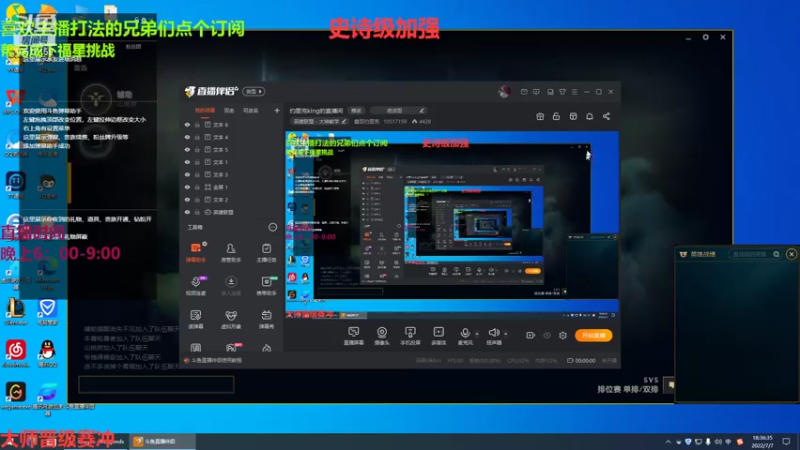Open the QQ penguin desktop shortcut
The height and width of the screenshot is (450, 800).
pos(47,354)
